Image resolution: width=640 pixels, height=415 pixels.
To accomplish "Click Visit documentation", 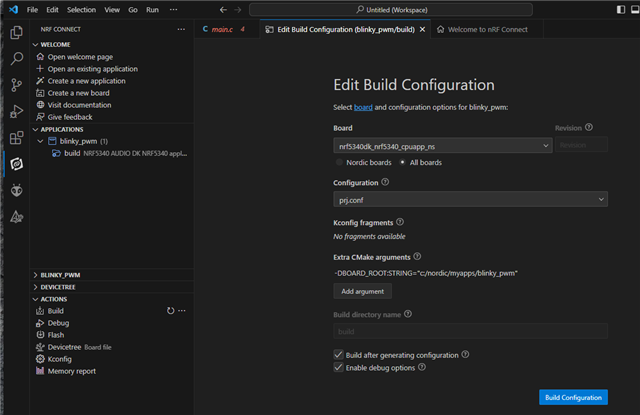I will coord(79,105).
